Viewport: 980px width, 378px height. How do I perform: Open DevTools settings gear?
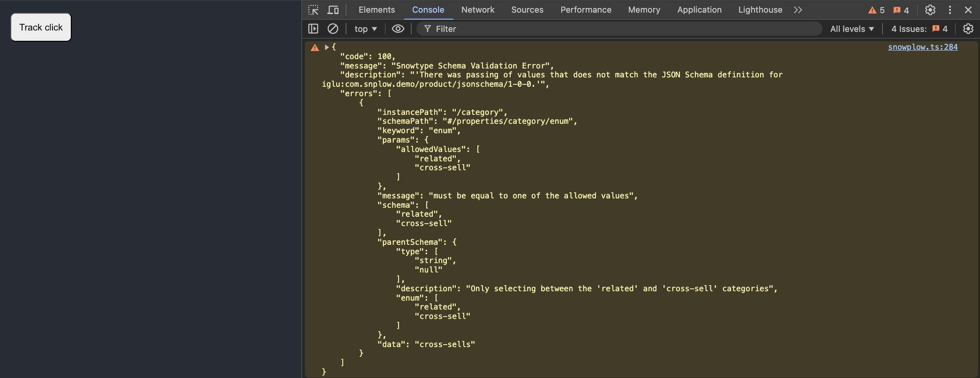[930, 10]
